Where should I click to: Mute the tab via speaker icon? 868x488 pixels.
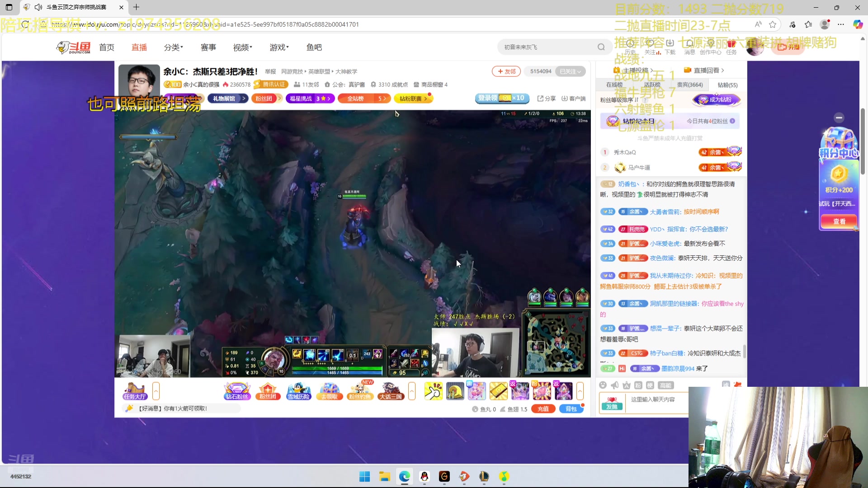38,7
